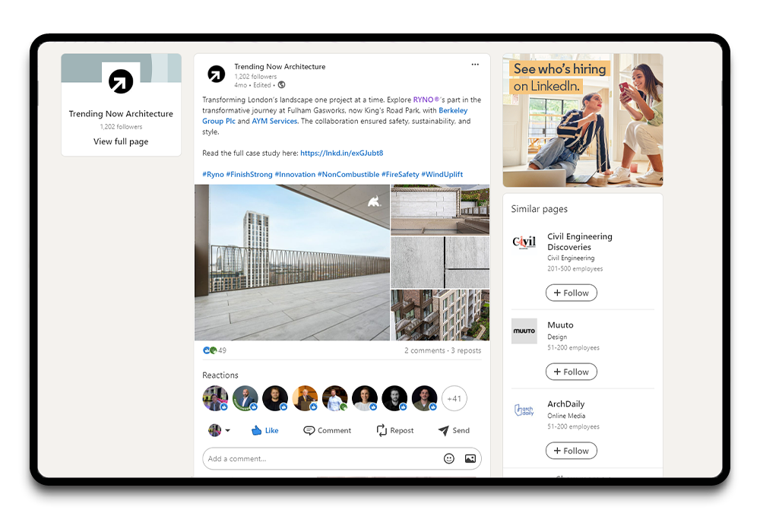Follow Muuto page
The height and width of the screenshot is (532, 760).
(x=571, y=372)
